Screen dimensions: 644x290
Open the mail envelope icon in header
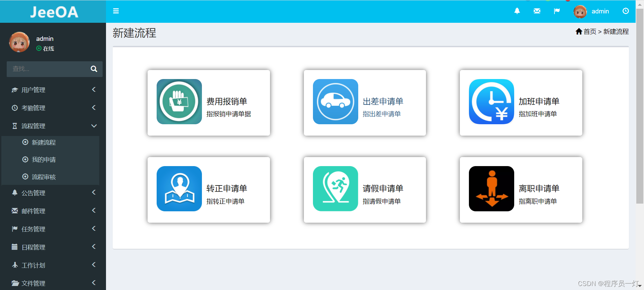[x=537, y=11]
